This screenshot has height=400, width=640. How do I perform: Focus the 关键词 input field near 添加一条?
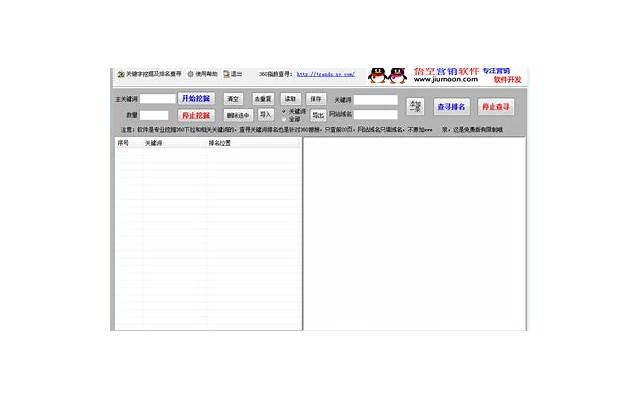point(376,100)
